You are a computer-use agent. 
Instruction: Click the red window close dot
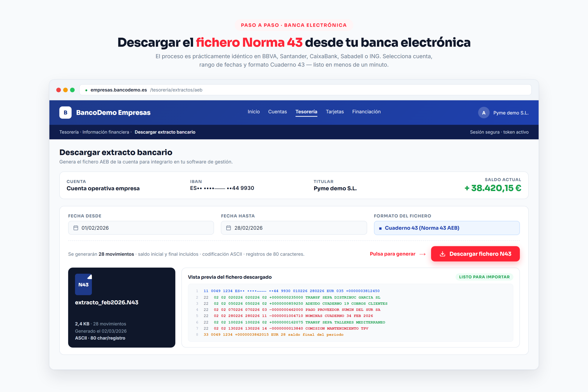click(59, 90)
